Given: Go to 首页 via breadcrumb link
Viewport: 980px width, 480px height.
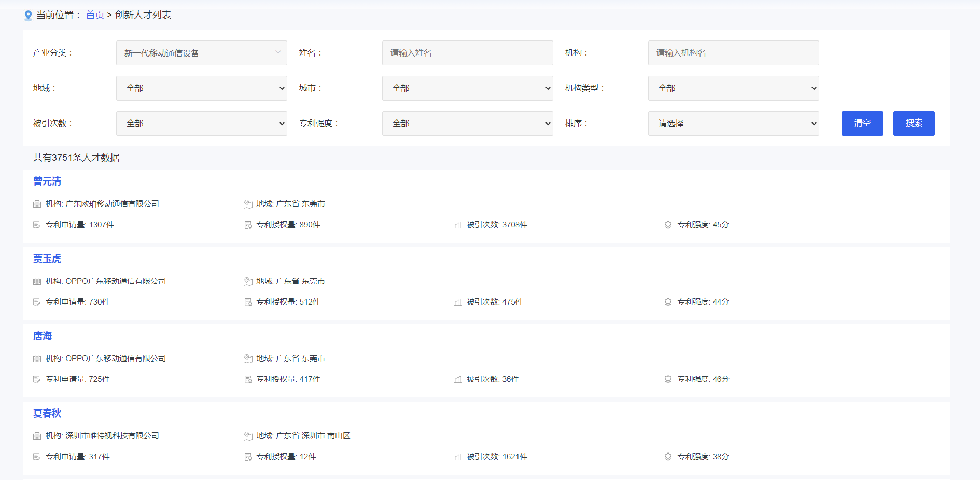Looking at the screenshot, I should (95, 15).
